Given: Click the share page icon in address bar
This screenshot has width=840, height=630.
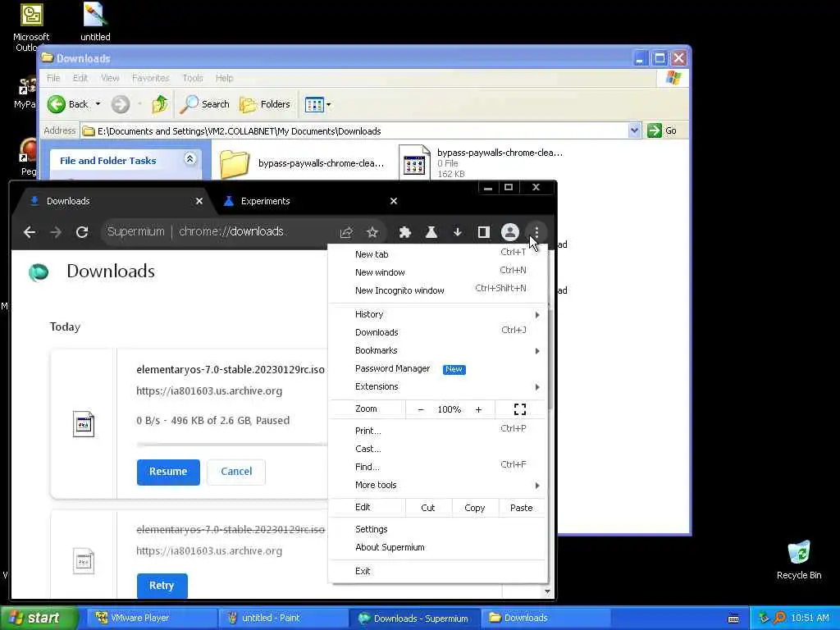Looking at the screenshot, I should coord(346,232).
